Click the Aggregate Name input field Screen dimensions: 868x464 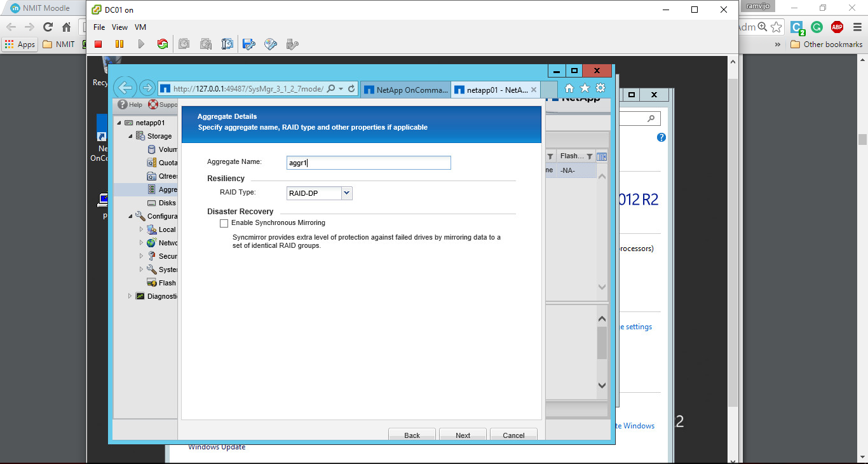[369, 163]
